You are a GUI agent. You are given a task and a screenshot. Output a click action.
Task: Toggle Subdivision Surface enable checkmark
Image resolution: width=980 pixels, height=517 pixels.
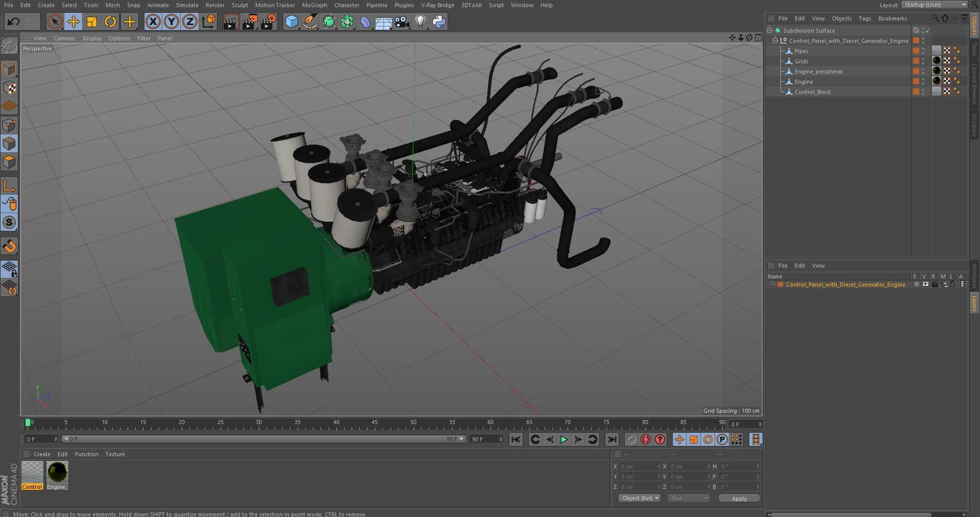pyautogui.click(x=928, y=31)
